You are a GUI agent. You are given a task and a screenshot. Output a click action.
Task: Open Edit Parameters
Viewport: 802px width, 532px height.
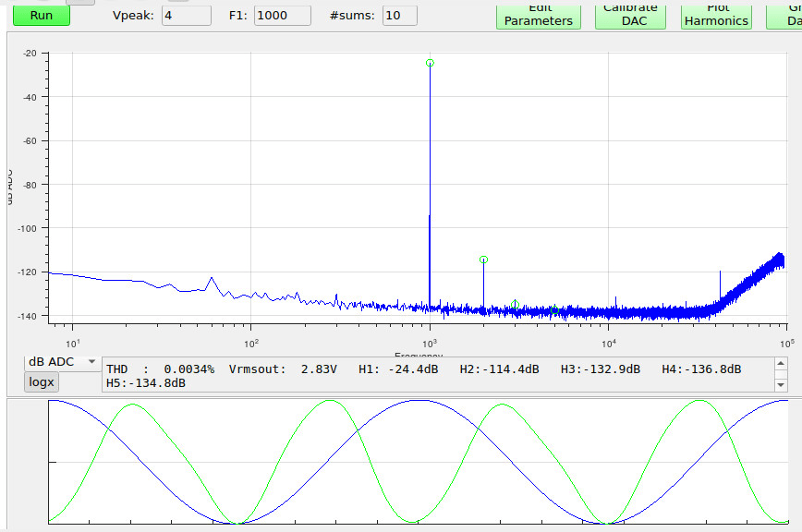(538, 17)
